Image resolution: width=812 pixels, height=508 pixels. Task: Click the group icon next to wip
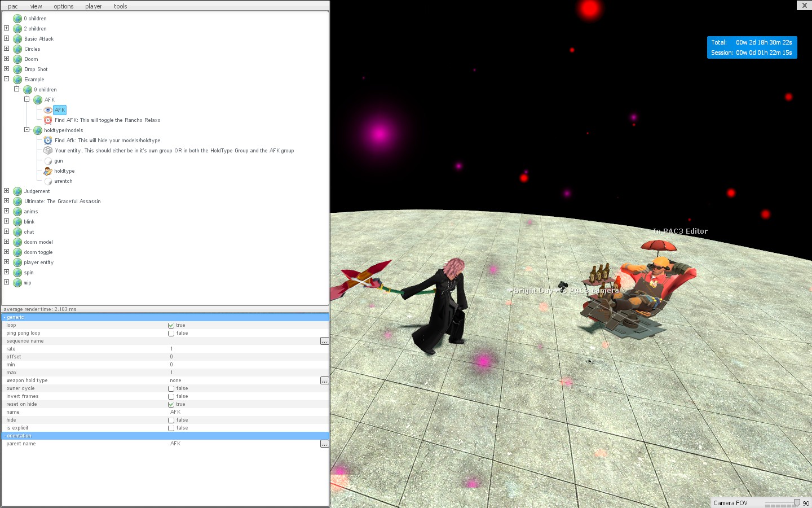click(x=17, y=283)
